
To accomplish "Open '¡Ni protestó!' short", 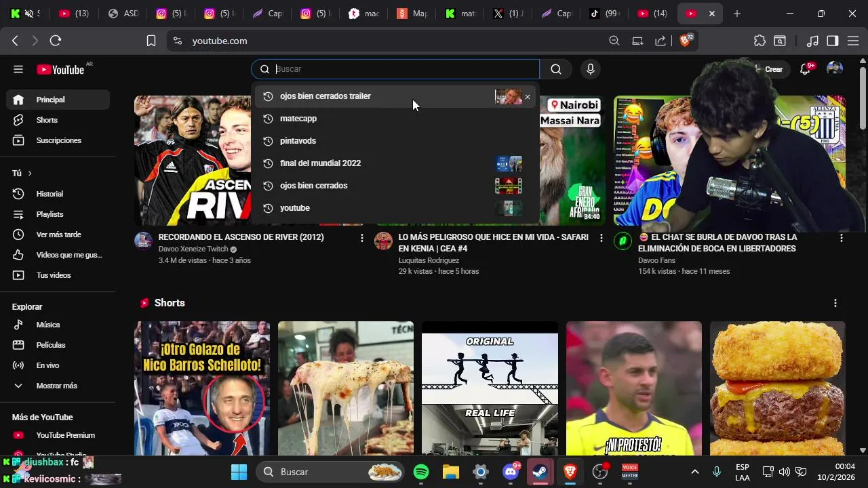I will point(634,388).
